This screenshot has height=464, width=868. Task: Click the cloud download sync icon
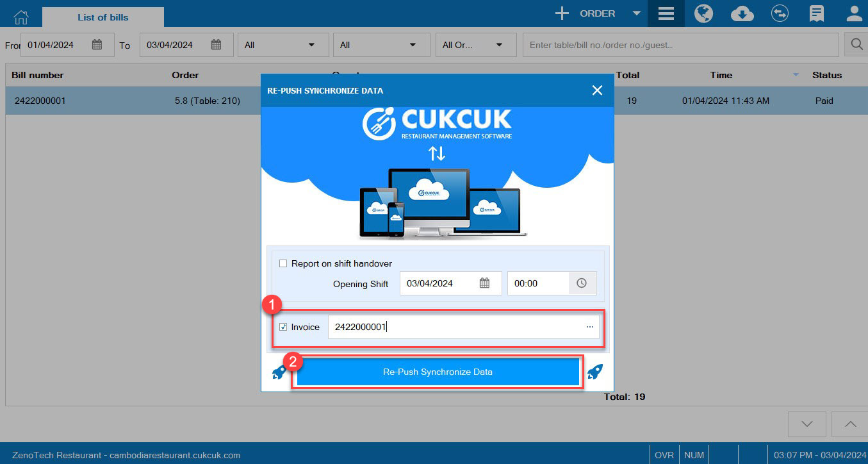(742, 13)
